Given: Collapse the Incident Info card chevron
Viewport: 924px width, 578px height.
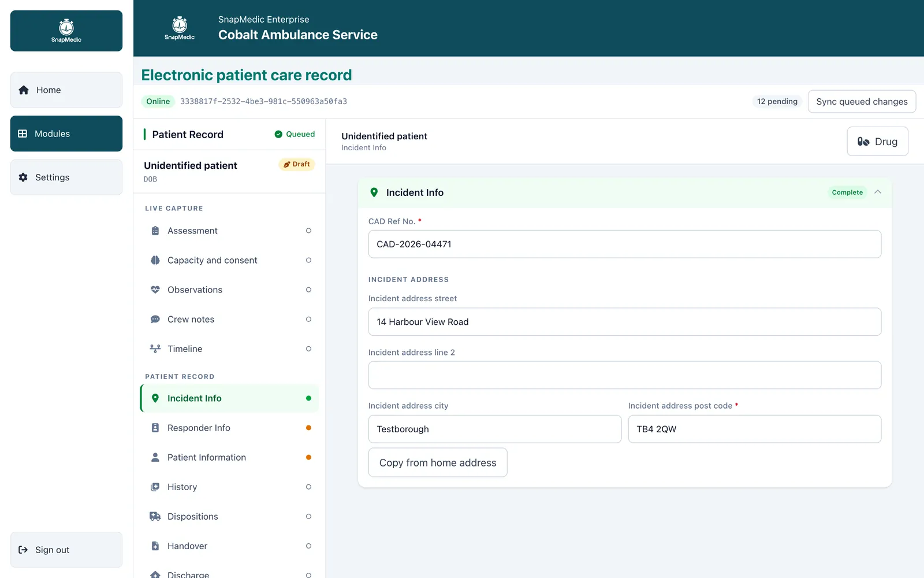Looking at the screenshot, I should point(878,192).
